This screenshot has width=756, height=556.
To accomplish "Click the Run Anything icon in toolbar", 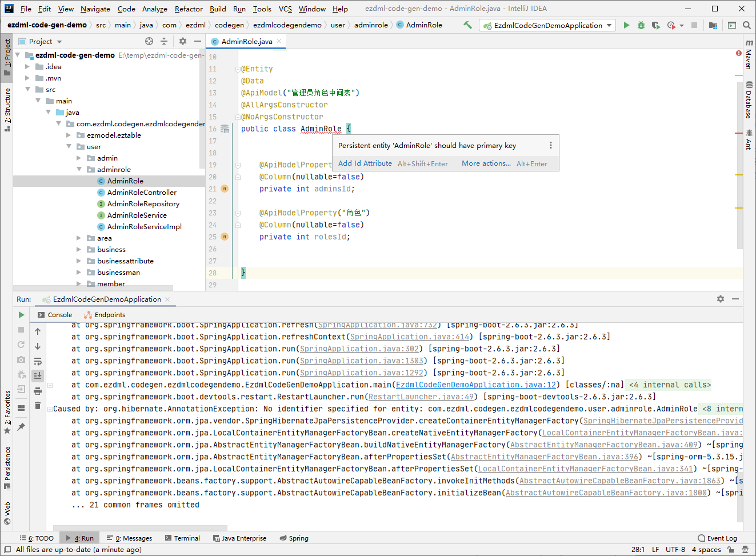I will coord(732,25).
